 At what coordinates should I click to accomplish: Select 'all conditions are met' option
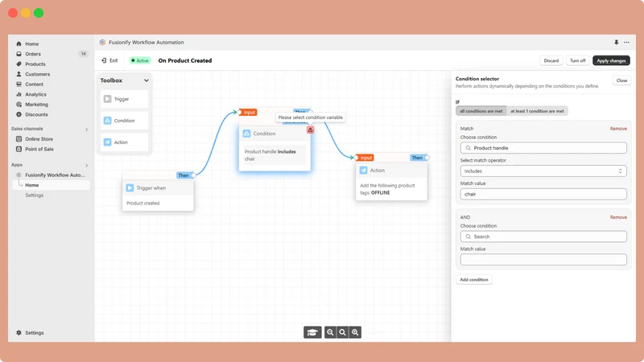pos(481,111)
